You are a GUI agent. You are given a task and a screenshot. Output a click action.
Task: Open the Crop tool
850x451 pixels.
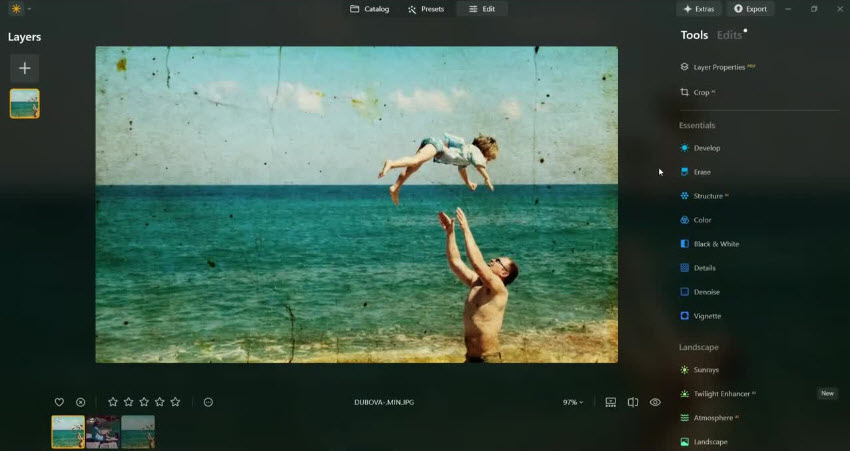pos(701,92)
